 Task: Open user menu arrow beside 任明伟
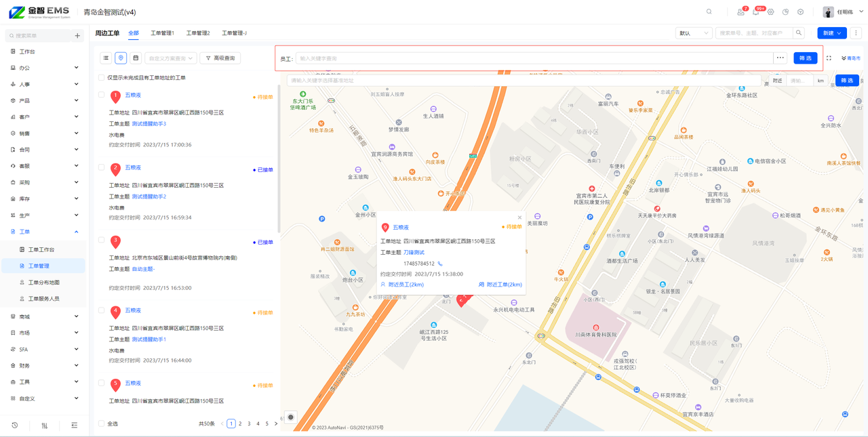[x=861, y=12]
